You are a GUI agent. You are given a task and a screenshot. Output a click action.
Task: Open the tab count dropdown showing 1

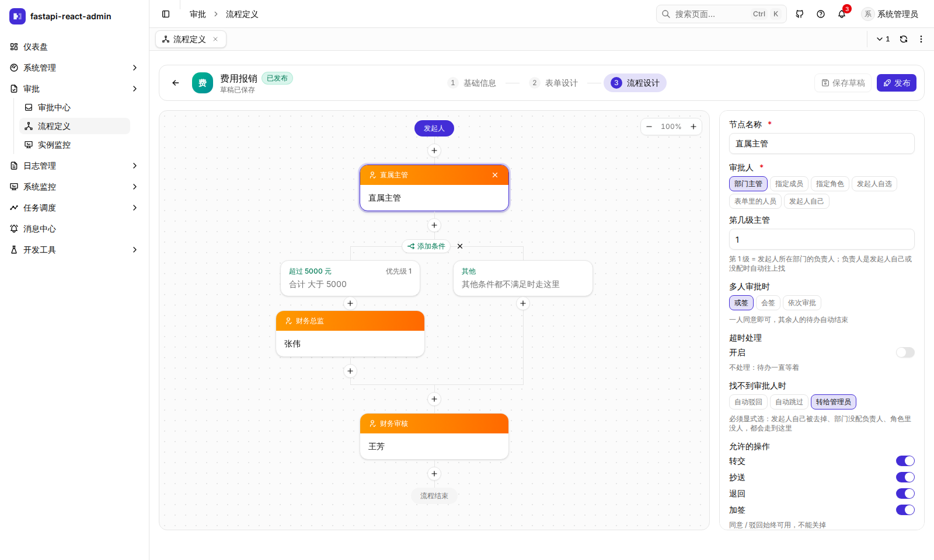tap(883, 39)
